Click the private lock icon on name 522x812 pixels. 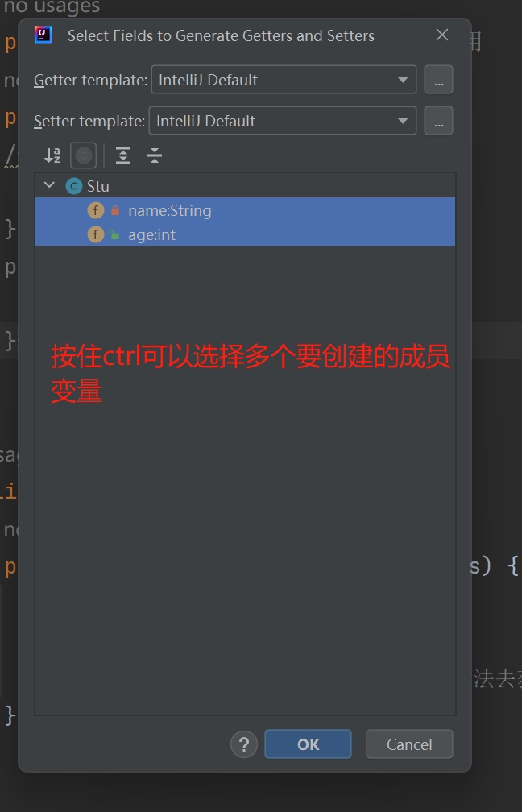[115, 210]
